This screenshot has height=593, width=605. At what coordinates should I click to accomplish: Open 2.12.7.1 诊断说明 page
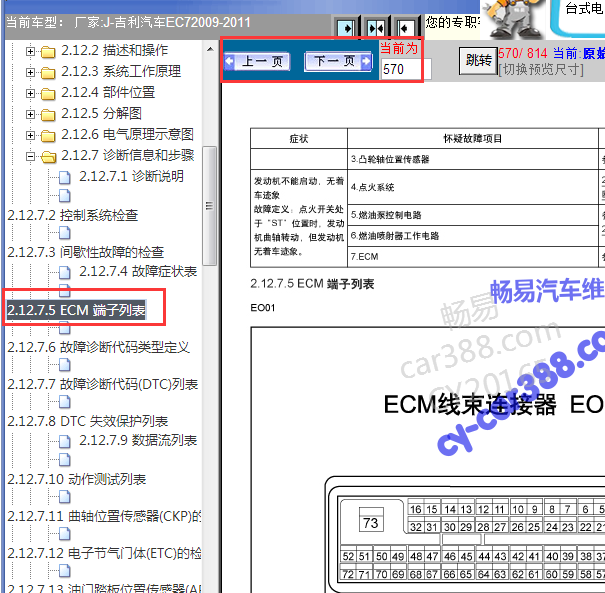point(131,176)
